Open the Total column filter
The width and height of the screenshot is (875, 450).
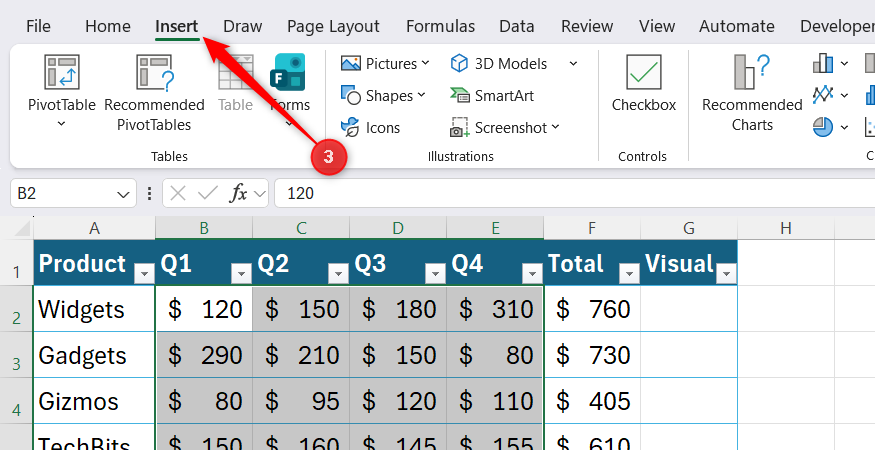click(629, 274)
